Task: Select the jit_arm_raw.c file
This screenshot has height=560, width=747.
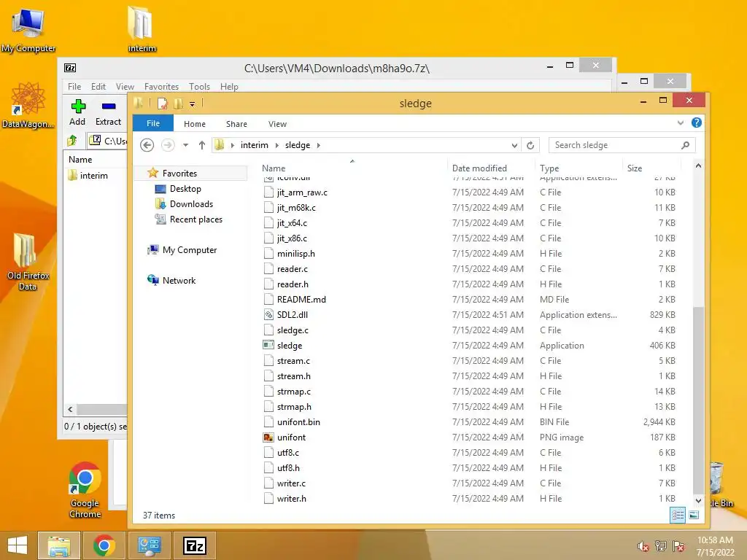Action: pos(302,192)
